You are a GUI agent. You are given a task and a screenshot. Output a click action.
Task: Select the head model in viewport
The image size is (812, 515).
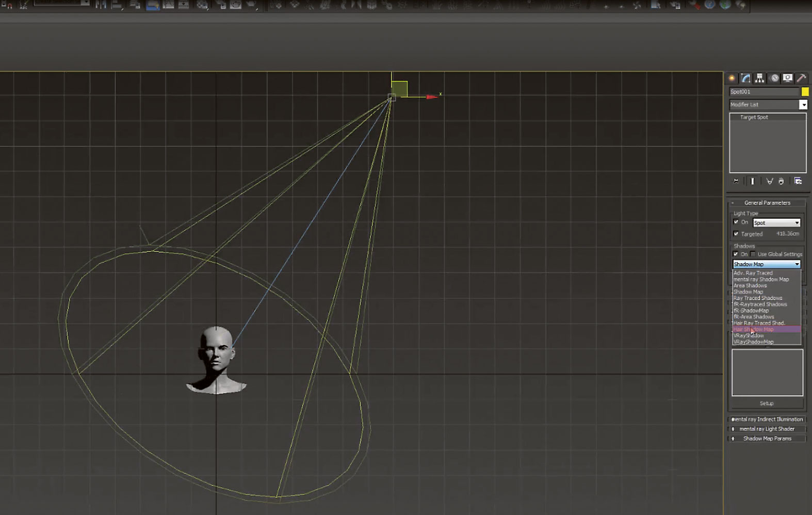(216, 360)
